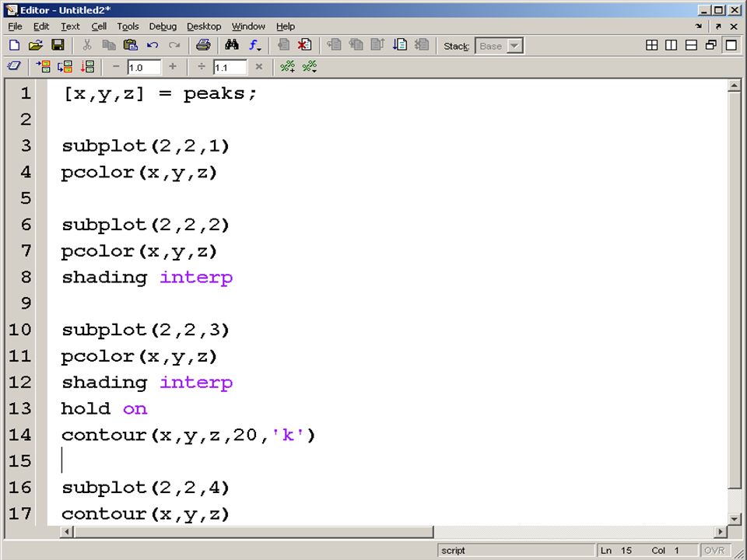Click line number 8 in the margin
Viewport: 747px width, 560px height.
click(x=26, y=277)
